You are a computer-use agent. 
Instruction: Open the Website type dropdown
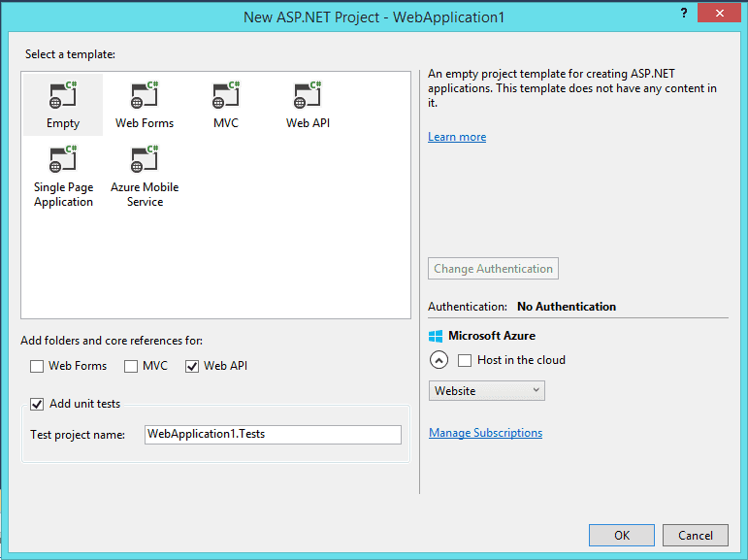coord(487,390)
